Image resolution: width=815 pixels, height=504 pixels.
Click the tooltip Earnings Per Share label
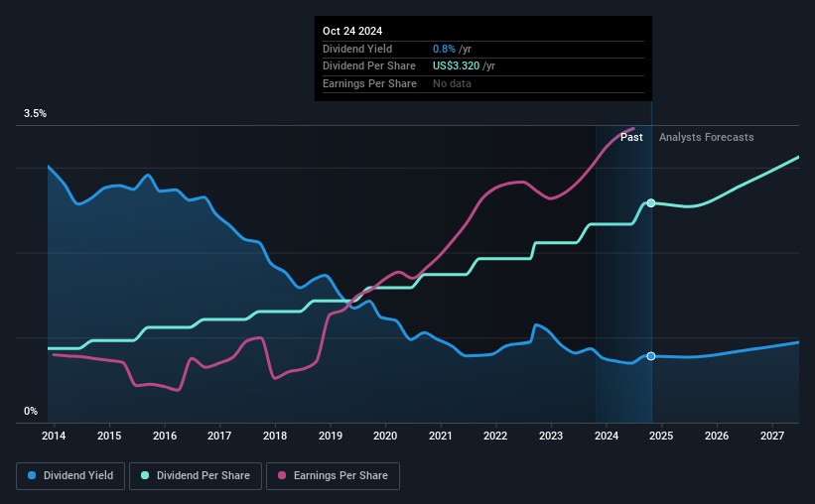click(x=369, y=83)
